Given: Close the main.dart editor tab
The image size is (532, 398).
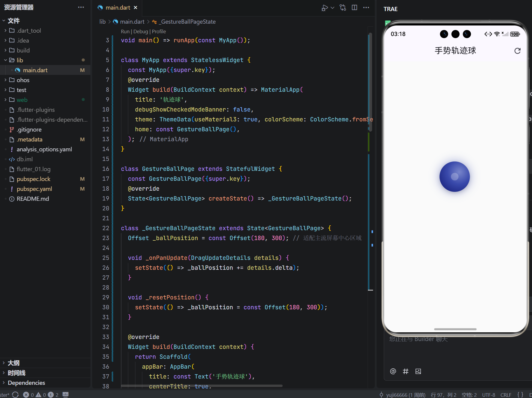Looking at the screenshot, I should [136, 7].
